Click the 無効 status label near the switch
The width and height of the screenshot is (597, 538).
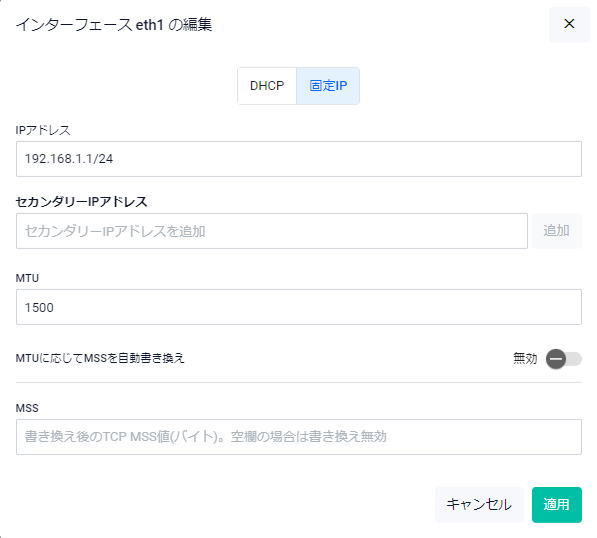pyautogui.click(x=525, y=358)
